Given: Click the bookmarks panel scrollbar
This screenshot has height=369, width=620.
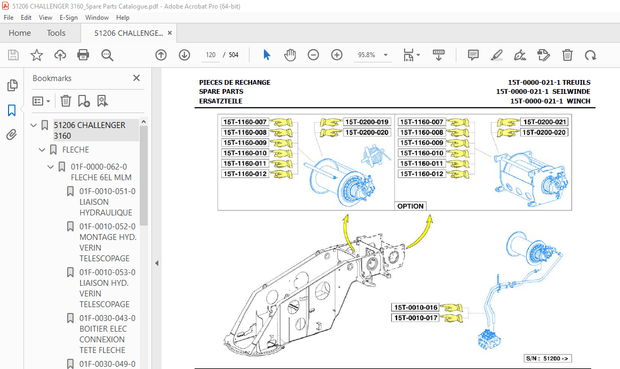Looking at the screenshot, I should [144, 176].
